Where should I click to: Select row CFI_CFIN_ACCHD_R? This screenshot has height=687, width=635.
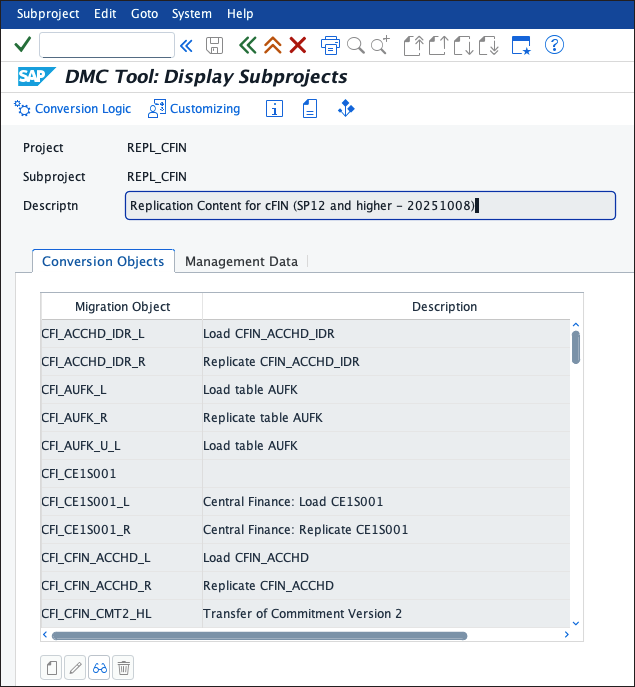(305, 586)
